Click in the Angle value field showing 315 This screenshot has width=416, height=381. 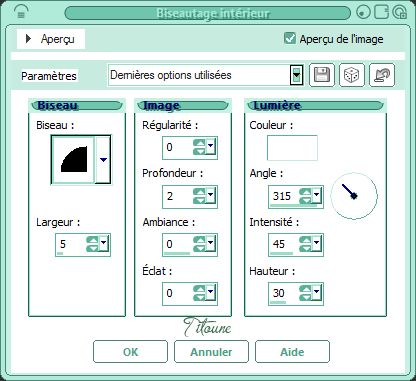(284, 196)
